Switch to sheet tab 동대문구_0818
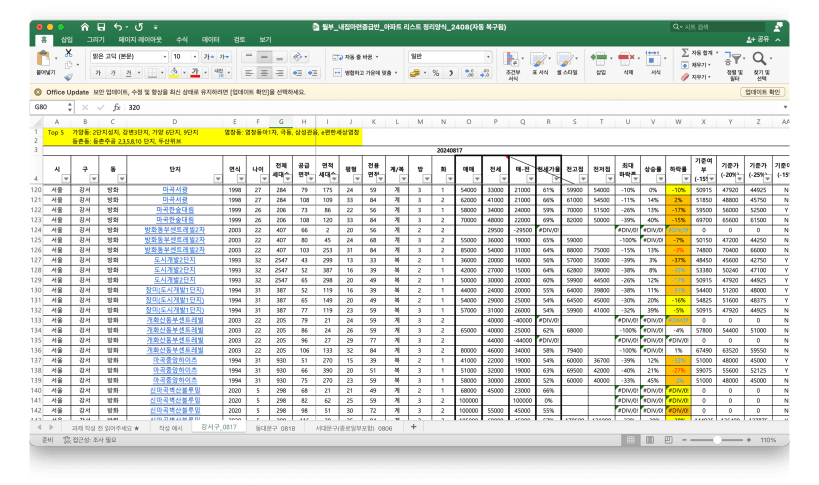 pyautogui.click(x=275, y=428)
